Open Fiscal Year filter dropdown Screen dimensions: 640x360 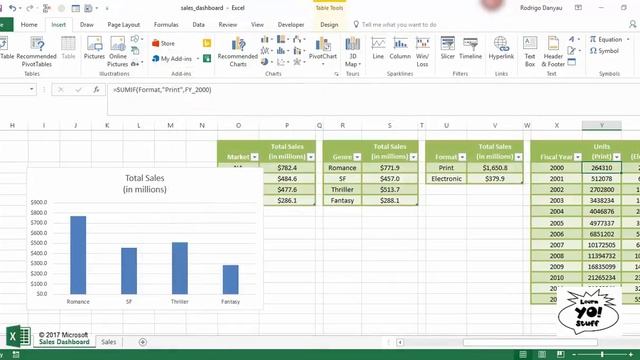click(x=577, y=157)
